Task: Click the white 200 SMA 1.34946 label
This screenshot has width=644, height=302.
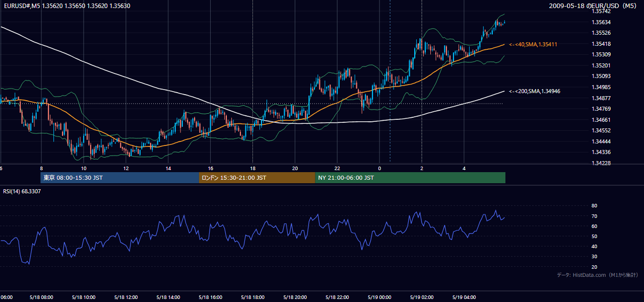Action: click(535, 91)
